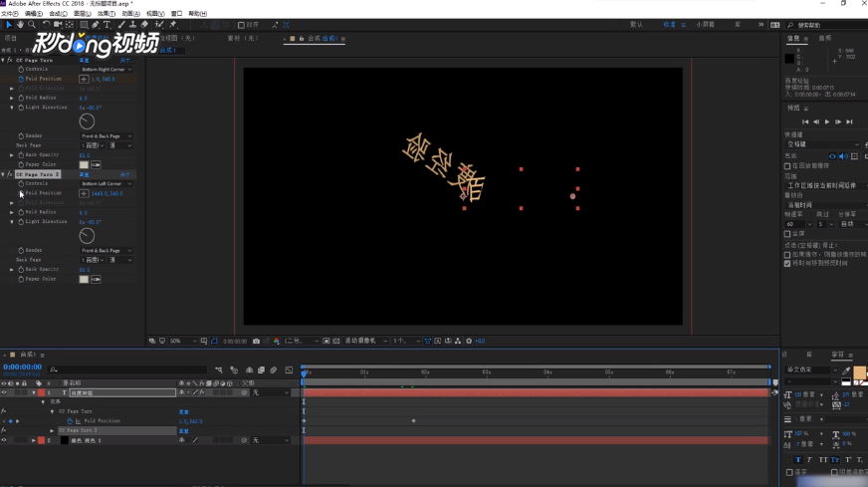Toggle transparency grid icon in viewer
Viewport: 868px width, 487px height.
point(336,342)
